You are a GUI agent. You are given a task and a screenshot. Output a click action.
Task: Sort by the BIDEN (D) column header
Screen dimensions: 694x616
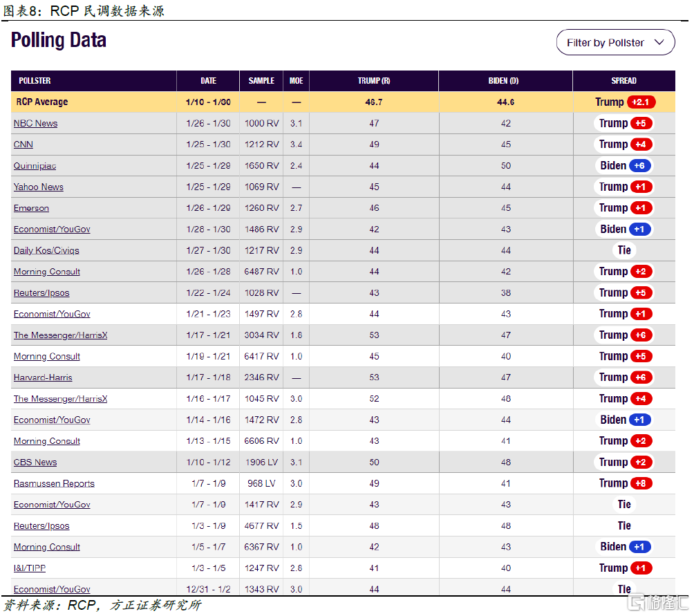tap(503, 81)
